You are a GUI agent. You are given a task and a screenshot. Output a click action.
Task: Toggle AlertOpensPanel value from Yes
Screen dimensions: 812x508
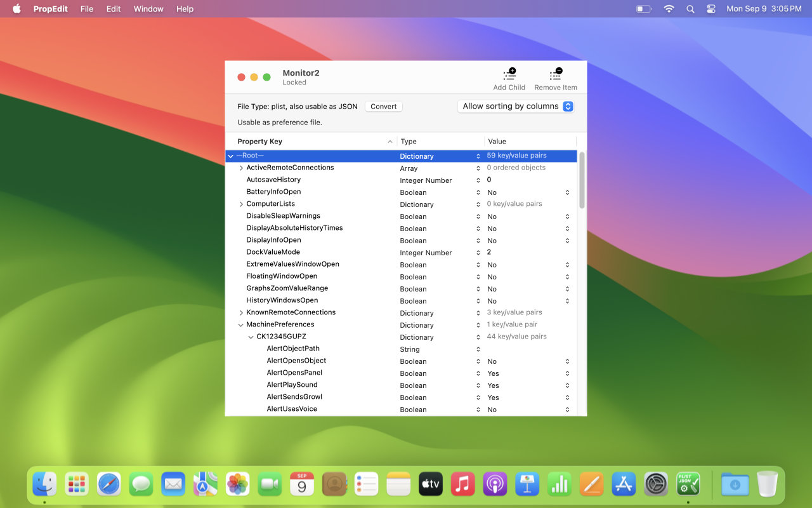pos(528,373)
